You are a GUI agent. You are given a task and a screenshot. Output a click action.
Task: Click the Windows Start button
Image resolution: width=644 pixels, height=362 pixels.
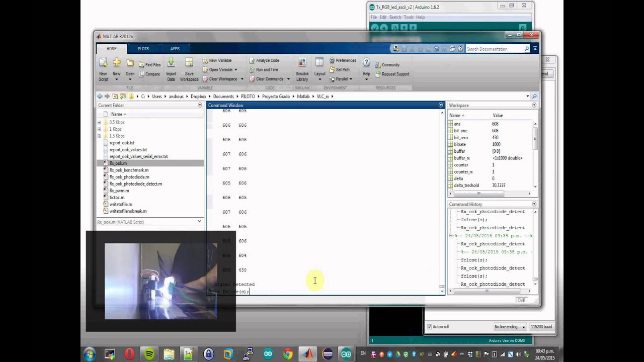click(x=90, y=354)
